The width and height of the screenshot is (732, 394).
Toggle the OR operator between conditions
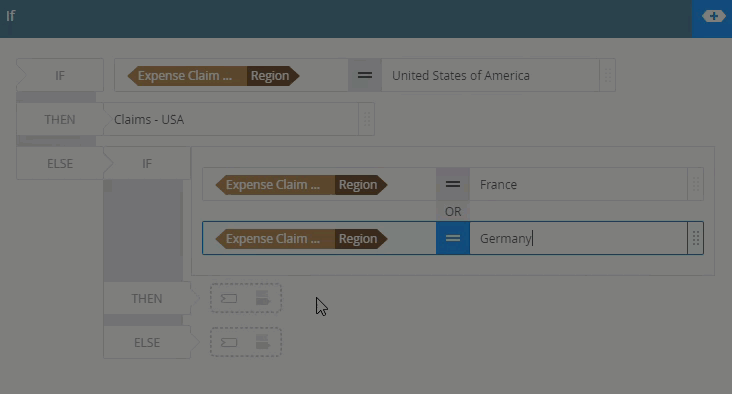[x=453, y=211]
